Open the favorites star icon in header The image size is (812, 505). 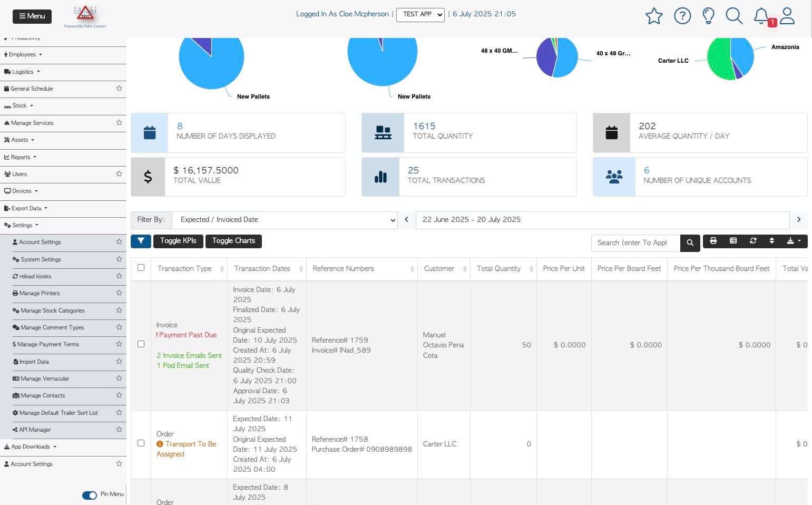[x=654, y=16]
